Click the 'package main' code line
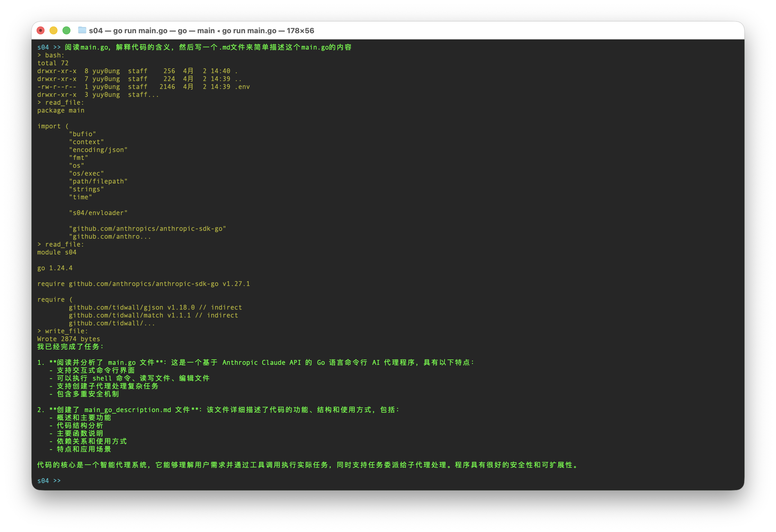The height and width of the screenshot is (532, 776). tap(61, 110)
